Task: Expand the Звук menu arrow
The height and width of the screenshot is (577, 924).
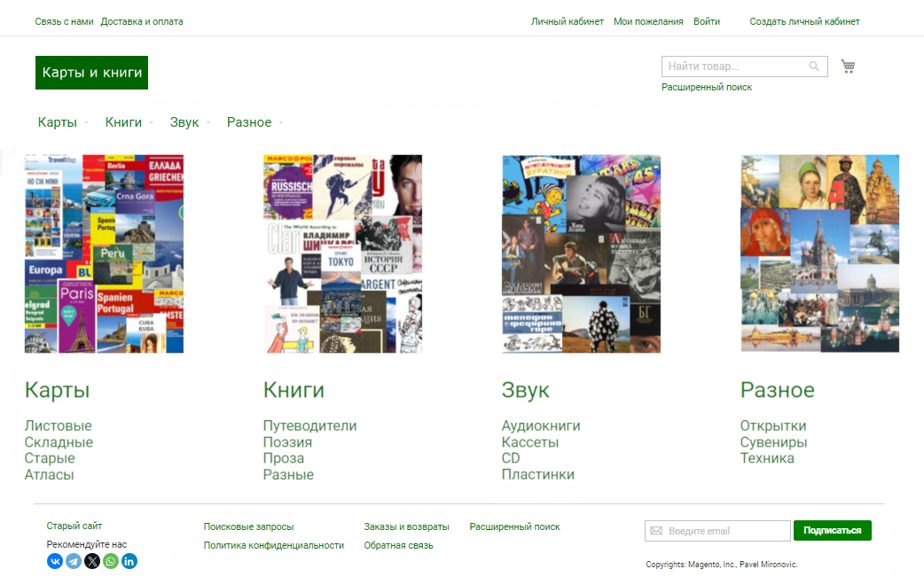Action: click(x=208, y=122)
